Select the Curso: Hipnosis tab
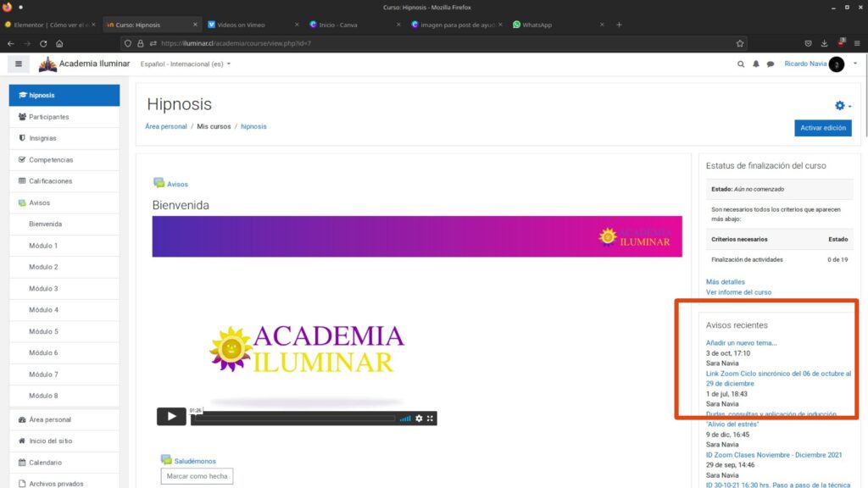This screenshot has height=488, width=868. pyautogui.click(x=152, y=25)
